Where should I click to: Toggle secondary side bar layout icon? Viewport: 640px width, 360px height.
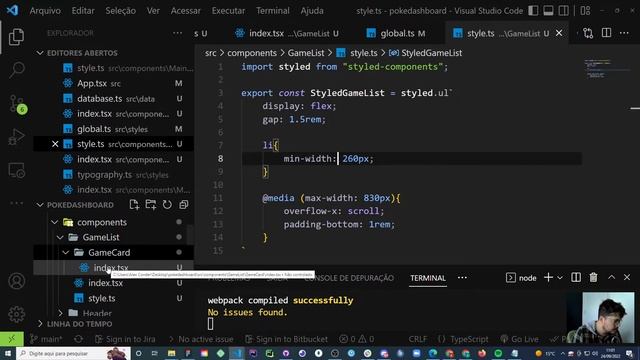point(564,11)
